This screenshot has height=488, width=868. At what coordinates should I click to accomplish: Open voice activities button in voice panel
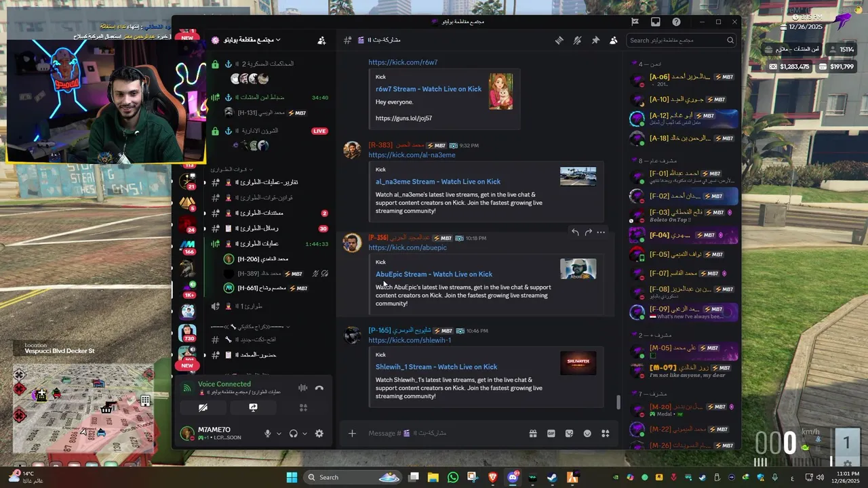303,407
